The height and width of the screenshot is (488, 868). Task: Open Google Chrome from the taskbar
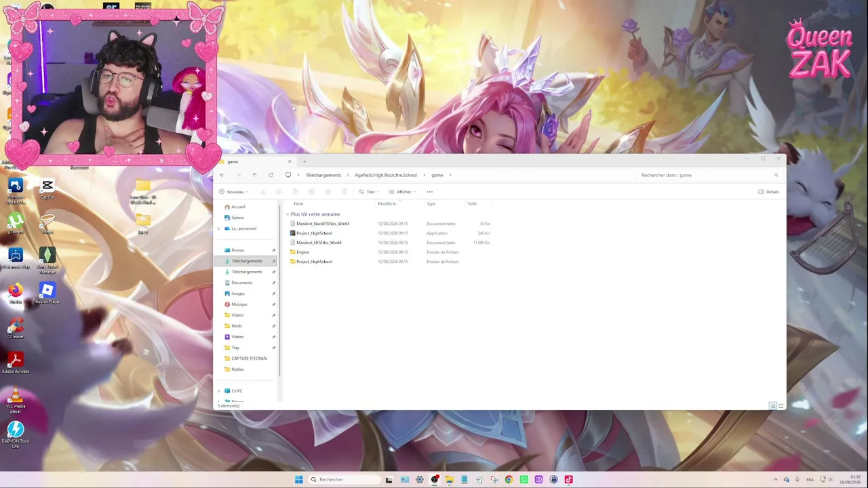tap(509, 480)
